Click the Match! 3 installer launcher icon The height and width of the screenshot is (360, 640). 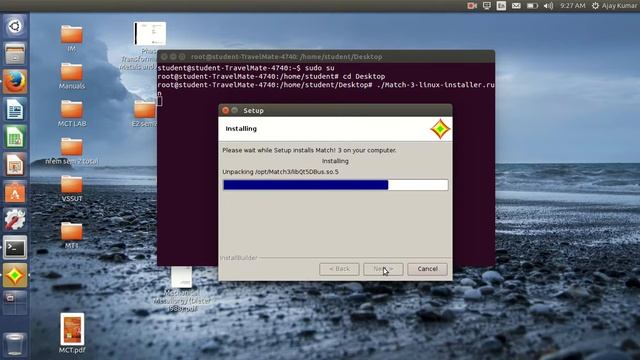pos(15,275)
